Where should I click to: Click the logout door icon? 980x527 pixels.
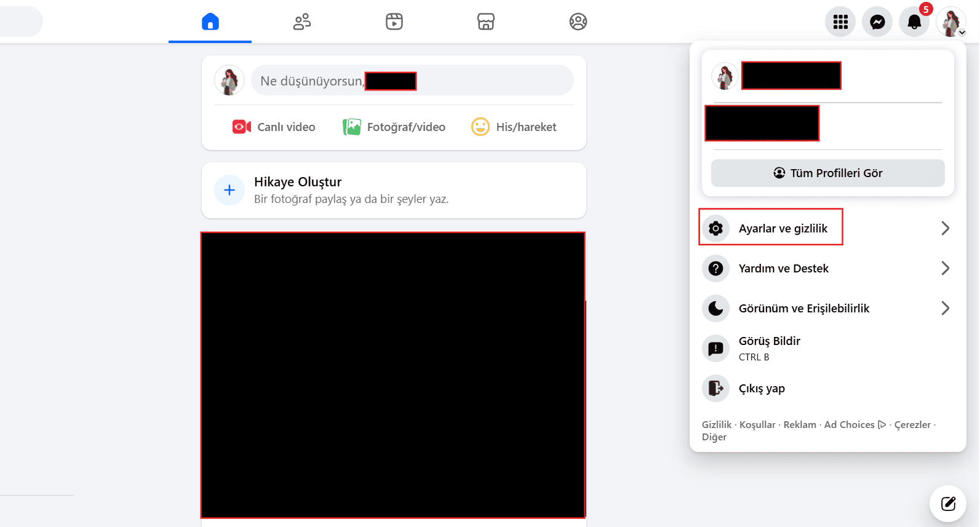coord(715,388)
